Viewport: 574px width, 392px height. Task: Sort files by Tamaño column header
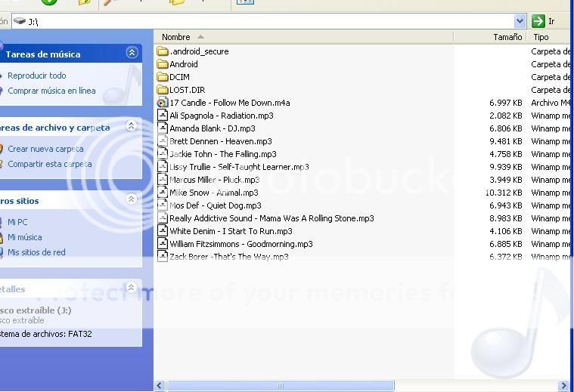[x=507, y=37]
